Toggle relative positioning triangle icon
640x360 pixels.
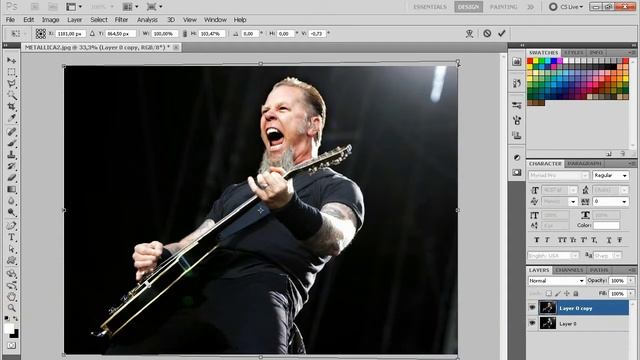click(92, 33)
